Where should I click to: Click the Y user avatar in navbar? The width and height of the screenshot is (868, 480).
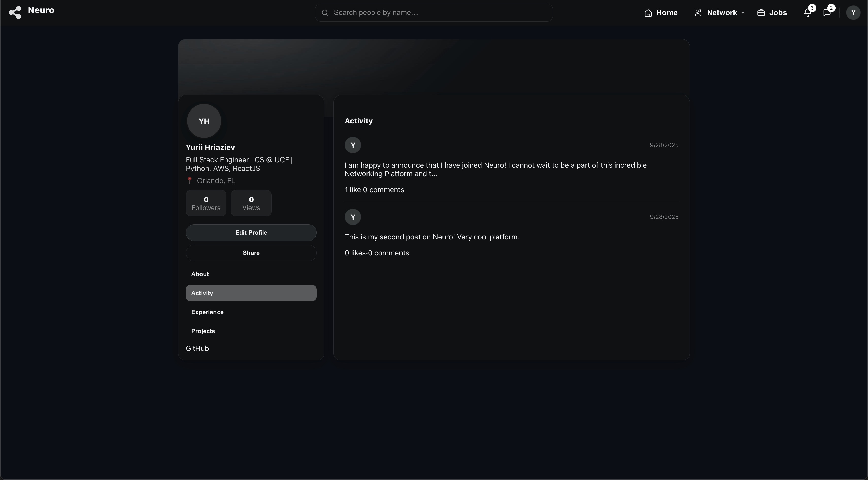853,13
